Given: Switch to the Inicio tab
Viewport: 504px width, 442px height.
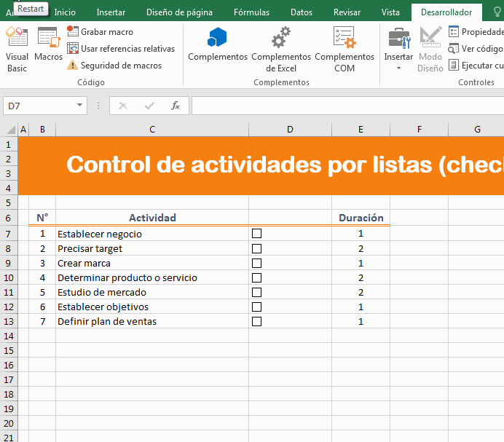Looking at the screenshot, I should pyautogui.click(x=65, y=12).
